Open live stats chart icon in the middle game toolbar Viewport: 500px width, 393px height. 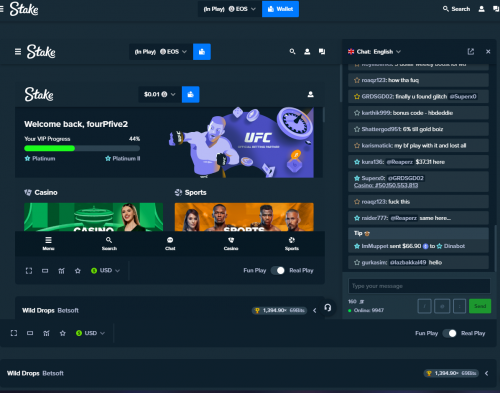61,271
